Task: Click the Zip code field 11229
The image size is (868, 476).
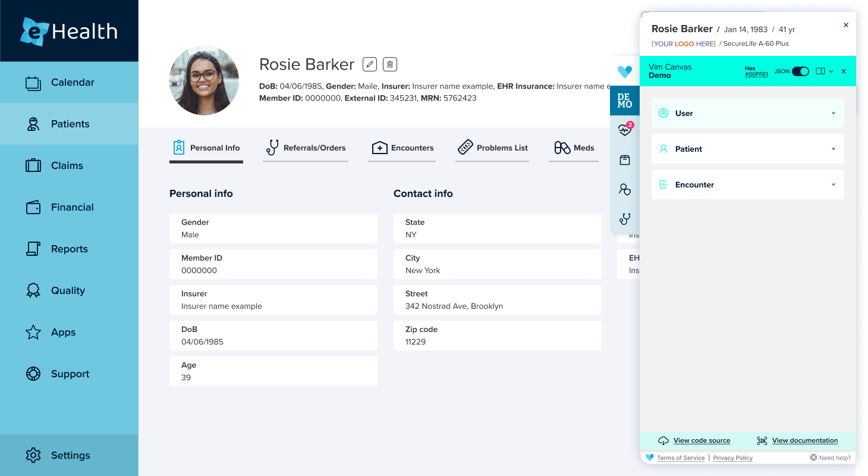Action: (498, 336)
